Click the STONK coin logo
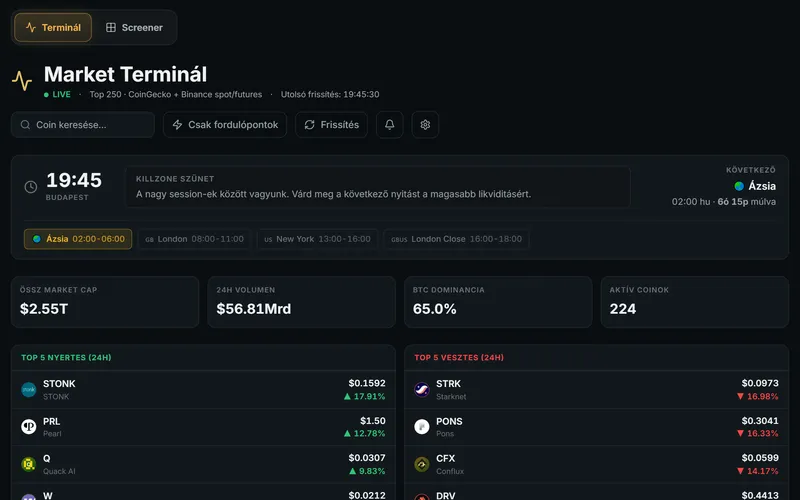Image resolution: width=800 pixels, height=500 pixels. [x=29, y=390]
